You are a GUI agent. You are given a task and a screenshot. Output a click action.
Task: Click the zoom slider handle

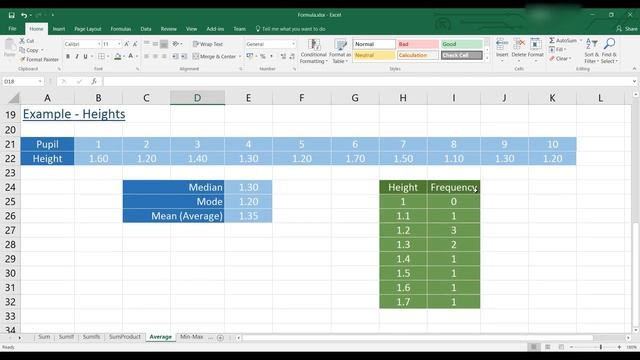coord(600,347)
